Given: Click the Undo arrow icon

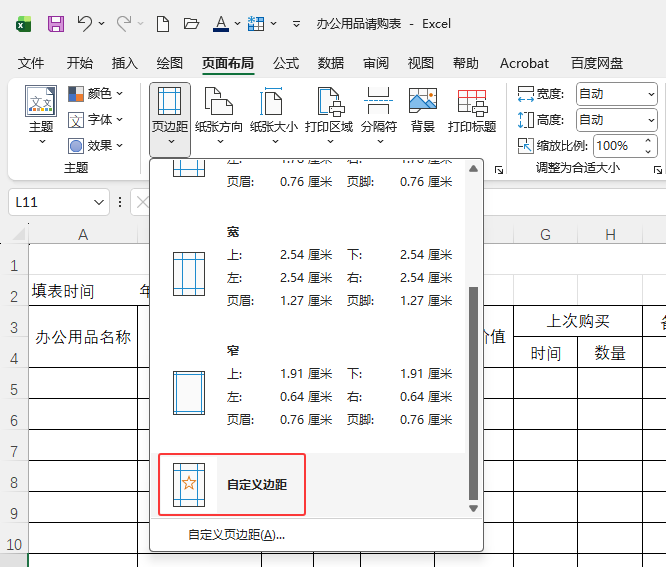Looking at the screenshot, I should click(x=85, y=23).
